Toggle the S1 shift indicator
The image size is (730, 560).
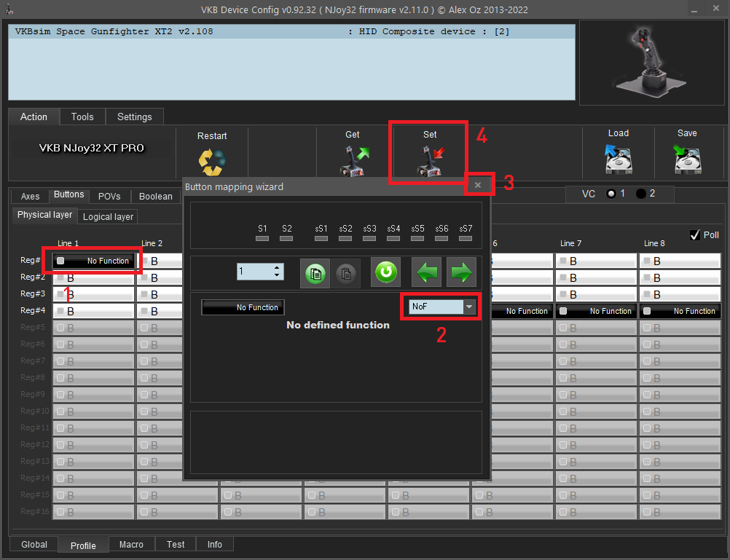262,238
